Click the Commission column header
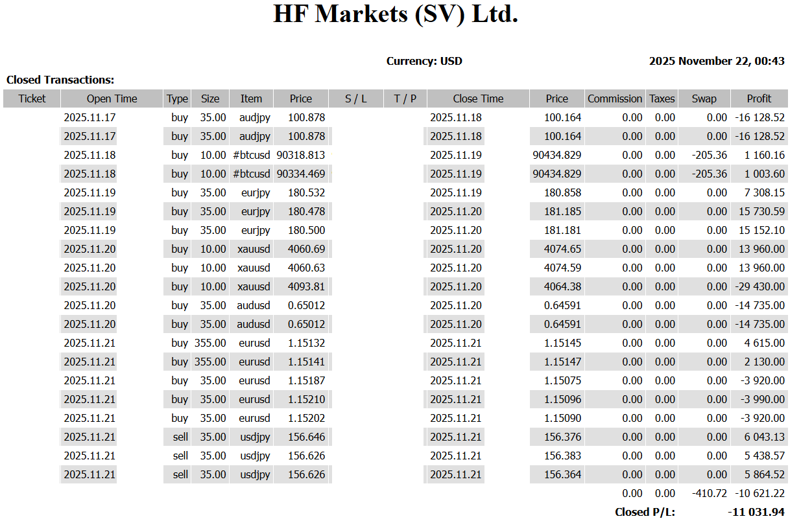The height and width of the screenshot is (521, 812). pos(614,98)
